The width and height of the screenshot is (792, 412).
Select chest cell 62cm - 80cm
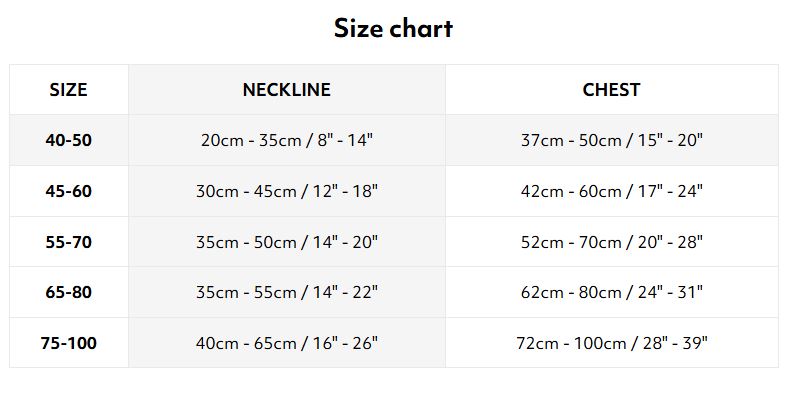click(612, 292)
